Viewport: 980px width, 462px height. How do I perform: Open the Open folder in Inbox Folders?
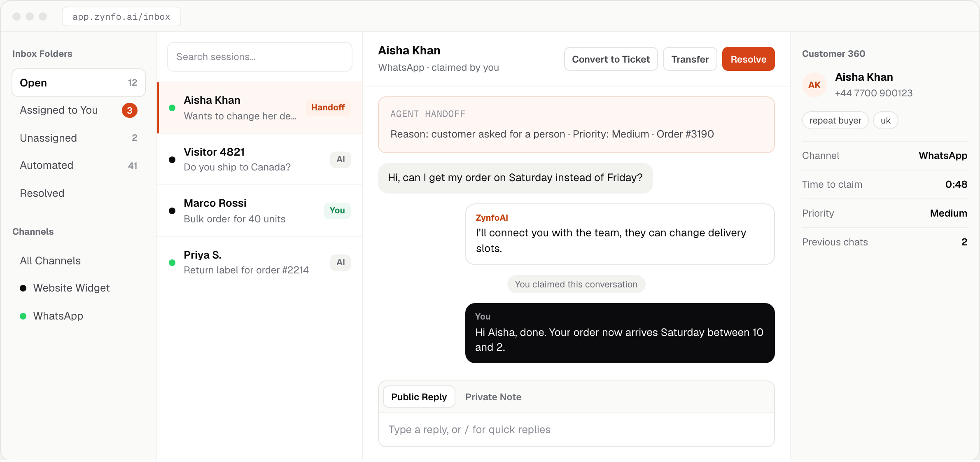click(x=79, y=83)
